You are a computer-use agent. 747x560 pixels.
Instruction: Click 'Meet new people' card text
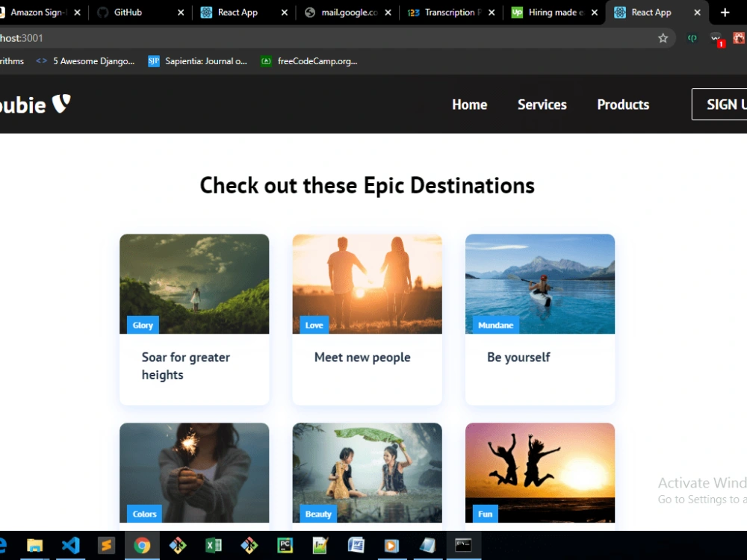click(x=362, y=357)
